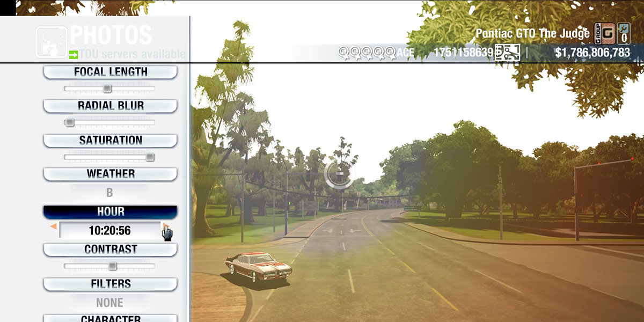The width and height of the screenshot is (644, 322).
Task: Choose the SATURATION setting
Action: pyautogui.click(x=110, y=141)
